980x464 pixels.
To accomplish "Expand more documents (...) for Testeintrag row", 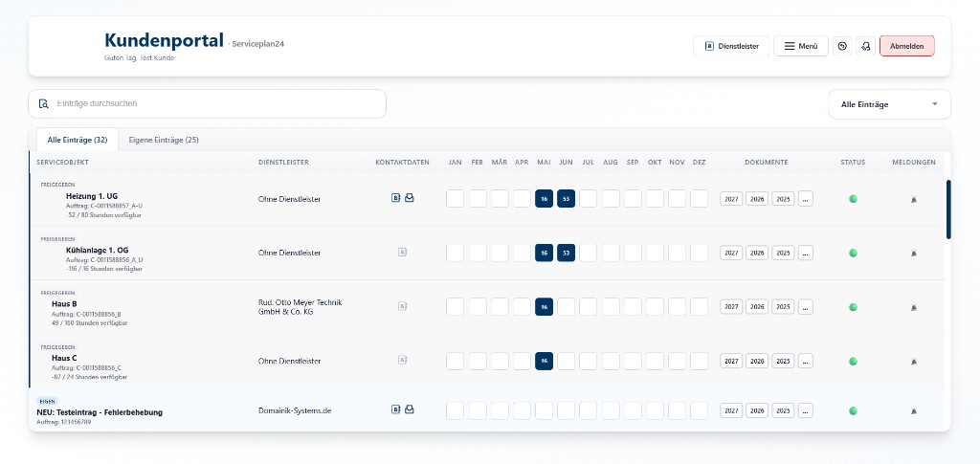I will pos(806,410).
